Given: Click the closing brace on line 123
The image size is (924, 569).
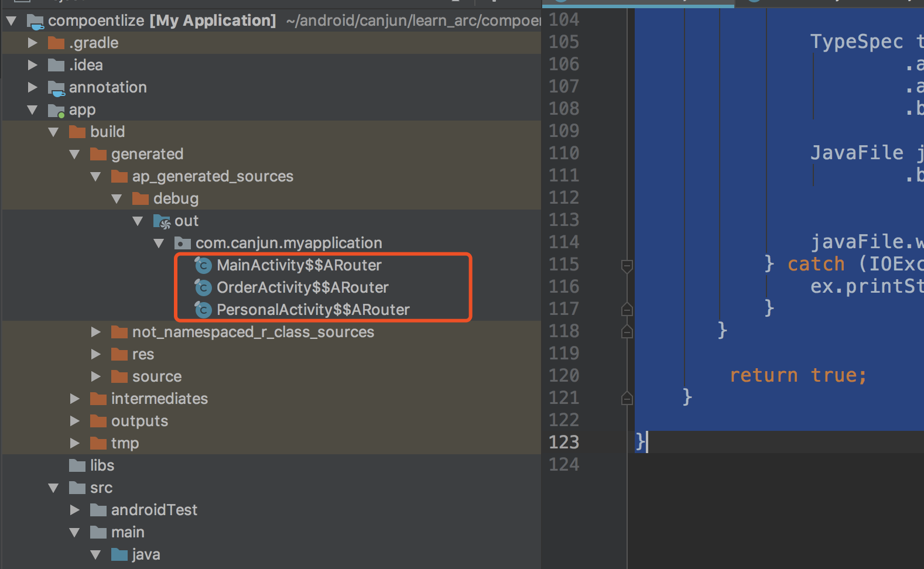Looking at the screenshot, I should click(x=641, y=441).
